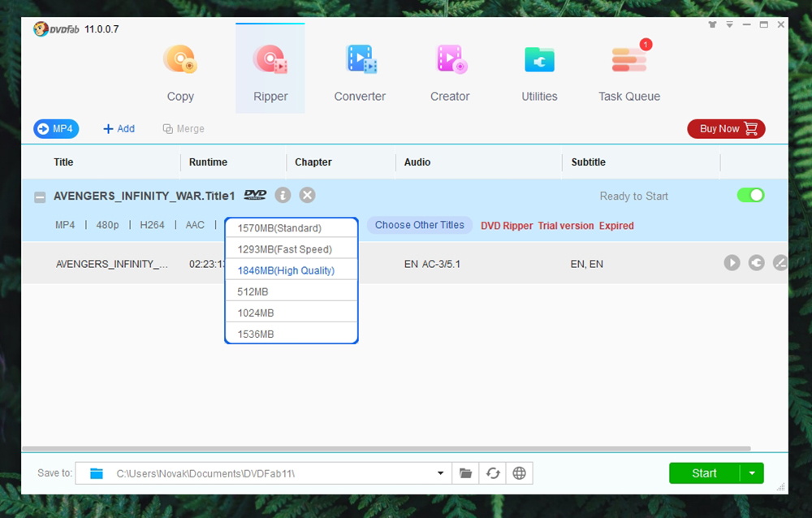Show info for AVENGERS_INFINITY_WAR.Title1
Screen dimensions: 812x518
[x=283, y=196]
